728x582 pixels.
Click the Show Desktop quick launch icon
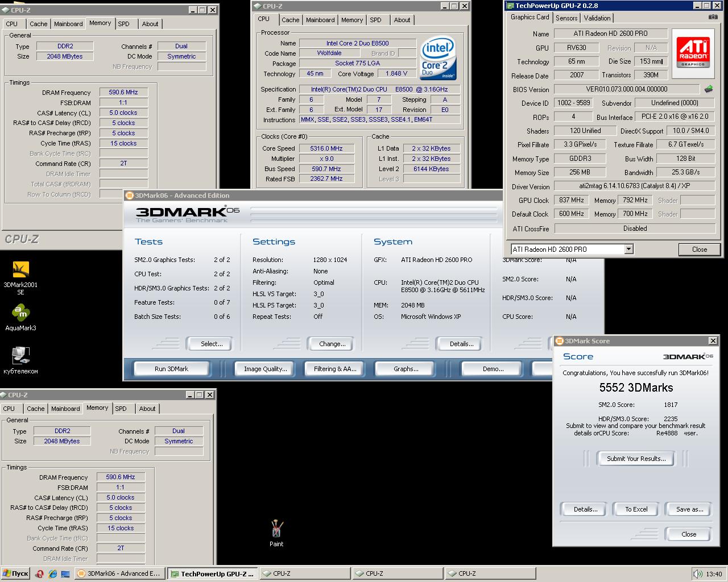pos(65,574)
